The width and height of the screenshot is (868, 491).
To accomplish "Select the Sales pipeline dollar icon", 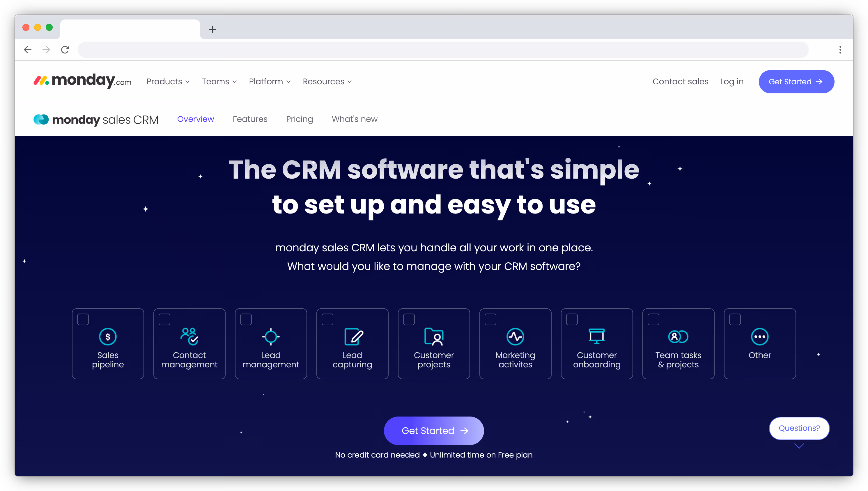I will [108, 336].
